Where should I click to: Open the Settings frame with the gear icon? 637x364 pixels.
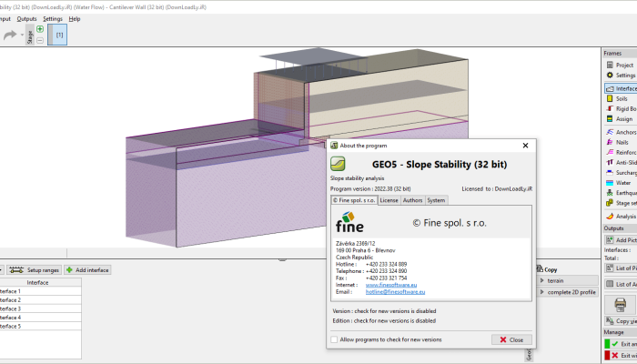(x=621, y=76)
